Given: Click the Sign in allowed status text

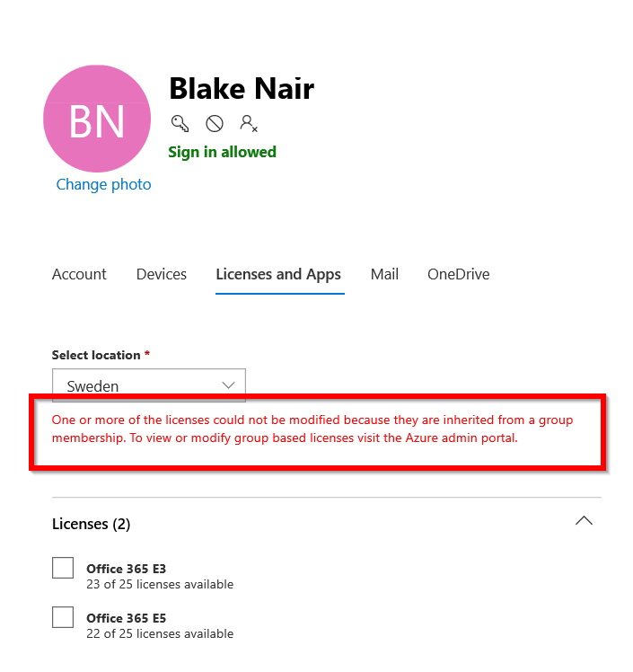Looking at the screenshot, I should pos(222,152).
